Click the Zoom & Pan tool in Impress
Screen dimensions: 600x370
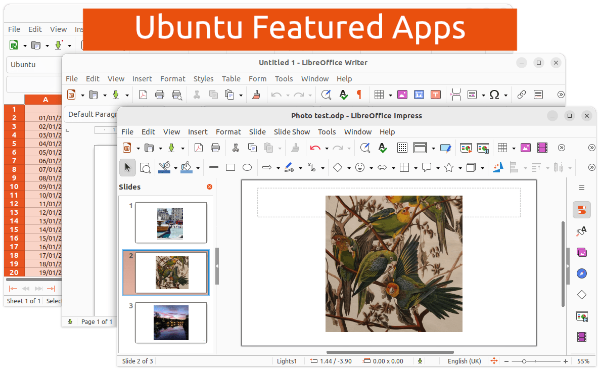click(145, 168)
